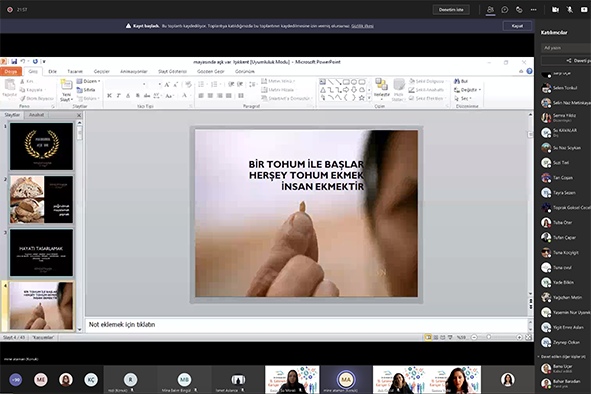
Task: Open Teams more actions ellipsis
Action: (533, 10)
